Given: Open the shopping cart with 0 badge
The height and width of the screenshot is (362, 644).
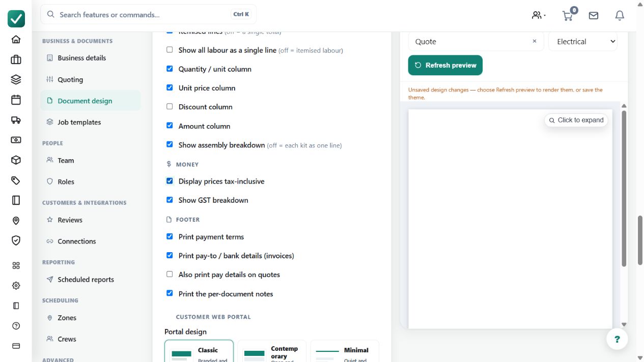Looking at the screenshot, I should coord(569,15).
